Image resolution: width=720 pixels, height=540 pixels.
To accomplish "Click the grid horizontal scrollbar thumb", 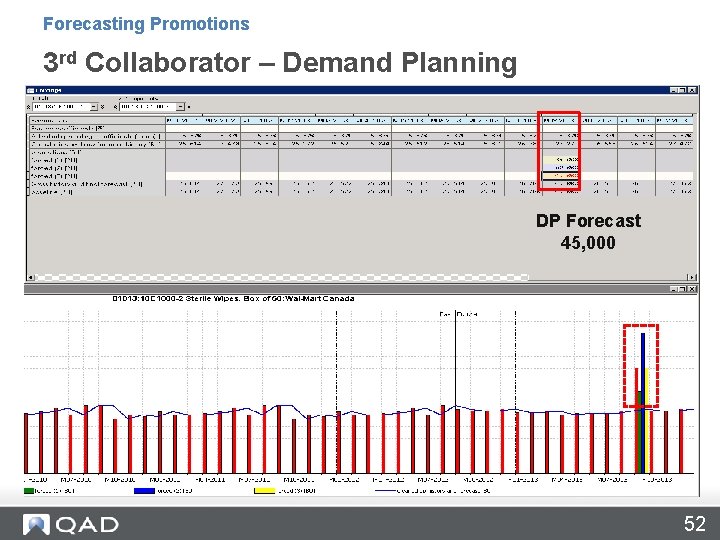I will pos(282,277).
